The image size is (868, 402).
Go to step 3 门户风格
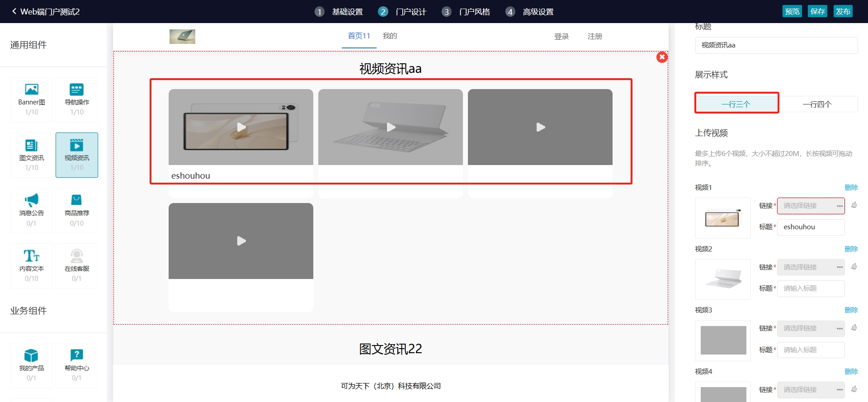(466, 12)
